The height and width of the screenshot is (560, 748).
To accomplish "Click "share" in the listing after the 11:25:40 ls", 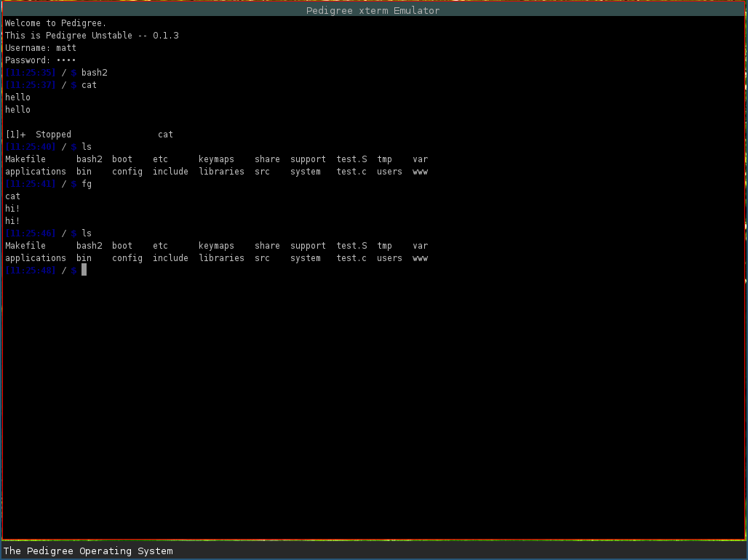I will tap(267, 159).
